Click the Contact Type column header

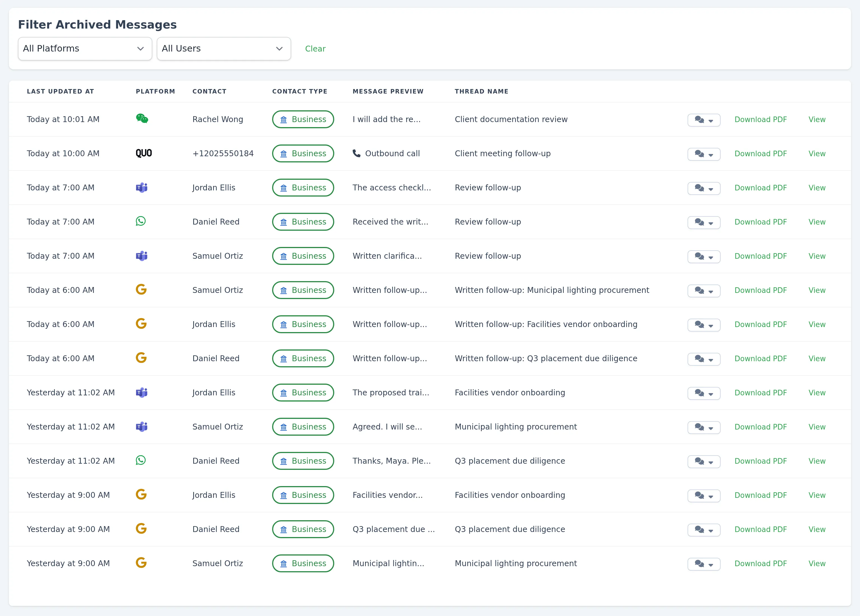click(300, 91)
